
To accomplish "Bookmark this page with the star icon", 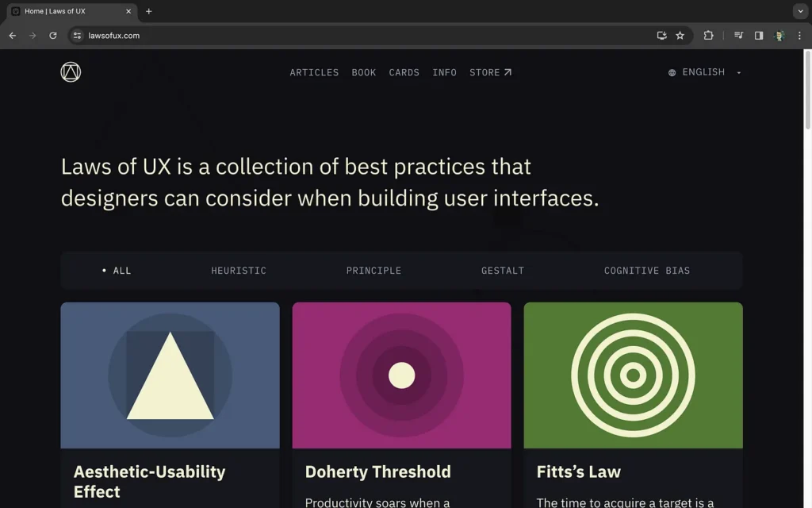I will click(x=680, y=36).
